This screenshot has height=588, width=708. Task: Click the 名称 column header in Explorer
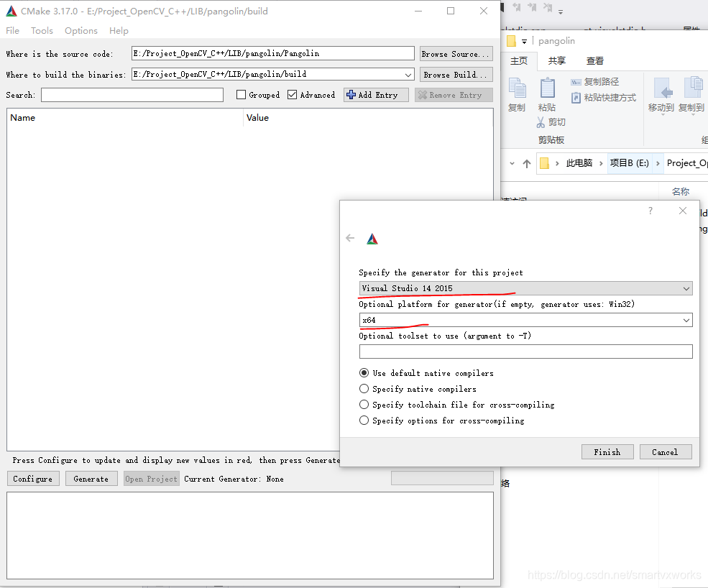[681, 191]
